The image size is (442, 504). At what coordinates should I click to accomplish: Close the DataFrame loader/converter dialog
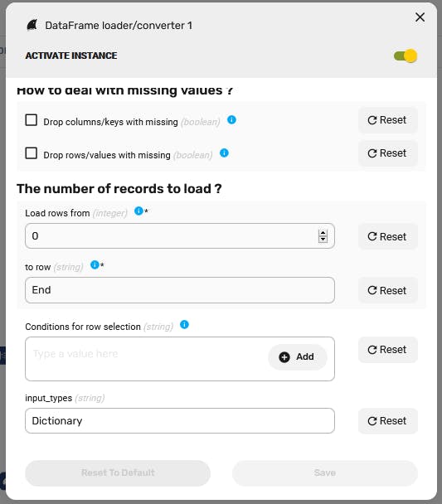point(420,17)
